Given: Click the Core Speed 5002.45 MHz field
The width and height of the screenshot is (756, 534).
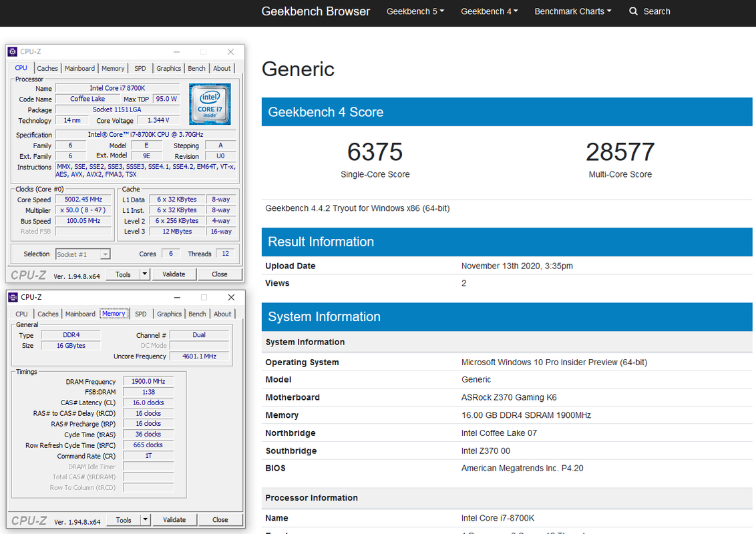Looking at the screenshot, I should click(x=83, y=200).
